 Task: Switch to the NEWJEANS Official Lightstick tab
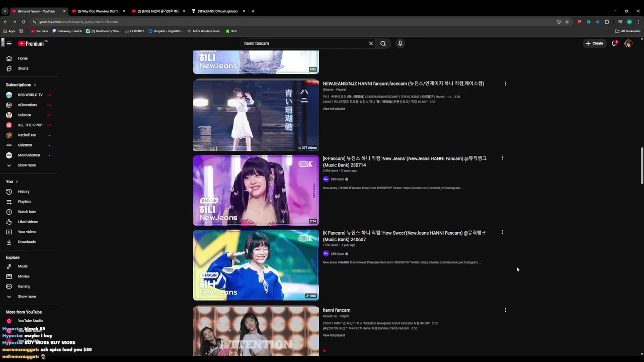pyautogui.click(x=218, y=11)
